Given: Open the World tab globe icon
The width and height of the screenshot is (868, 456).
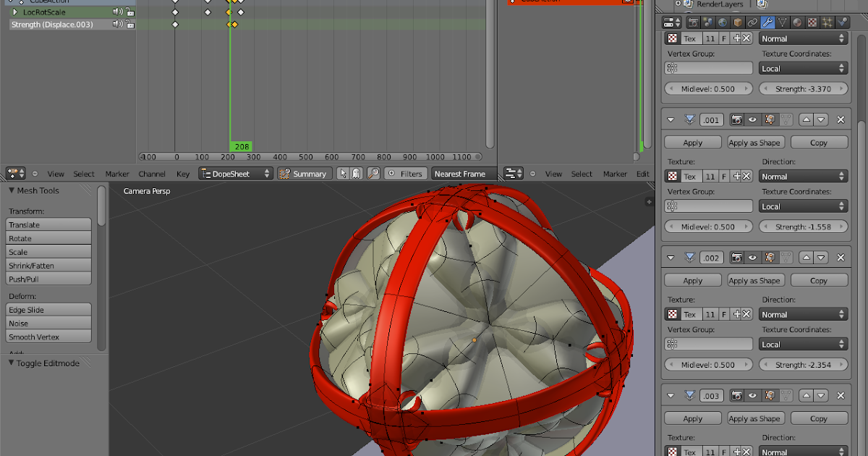Looking at the screenshot, I should click(x=723, y=22).
